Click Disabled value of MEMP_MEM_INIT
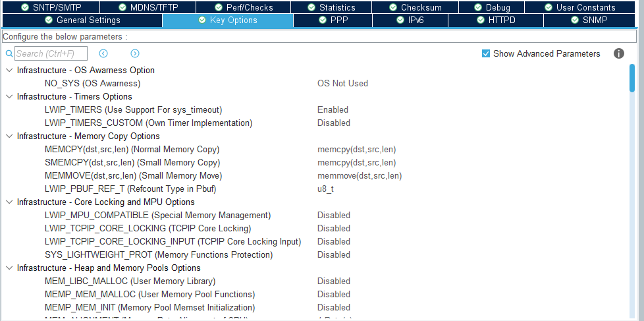 coord(333,307)
